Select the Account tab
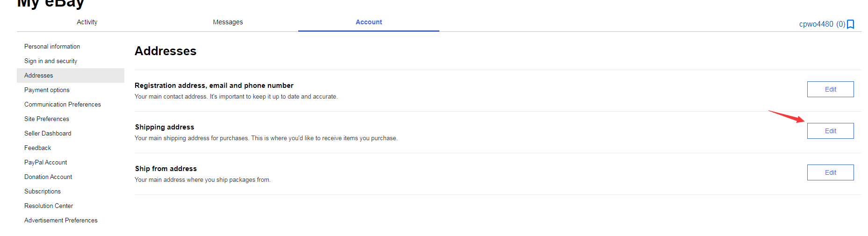The width and height of the screenshot is (868, 236). click(x=368, y=22)
